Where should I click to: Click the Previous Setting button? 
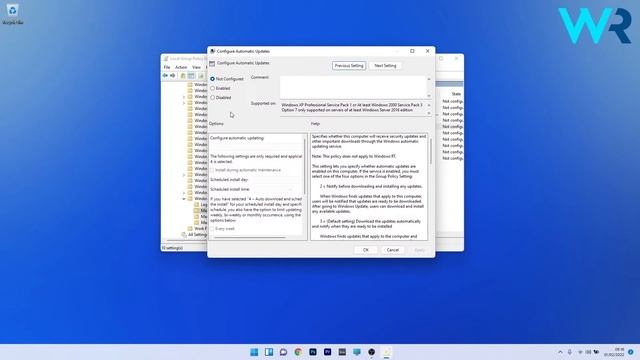pyautogui.click(x=349, y=66)
